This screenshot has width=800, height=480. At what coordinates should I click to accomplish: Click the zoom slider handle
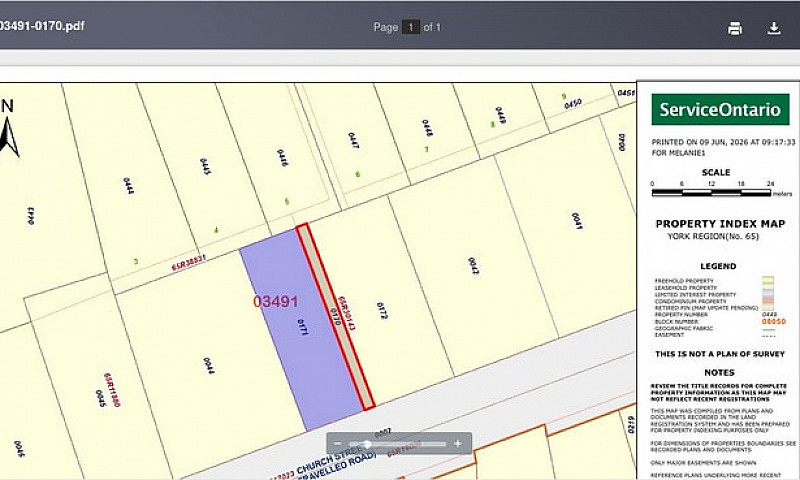[x=367, y=444]
